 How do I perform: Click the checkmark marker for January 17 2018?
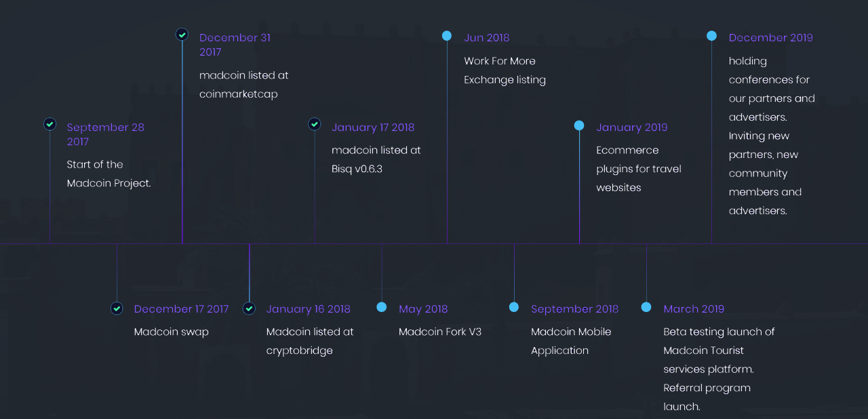pyautogui.click(x=314, y=124)
